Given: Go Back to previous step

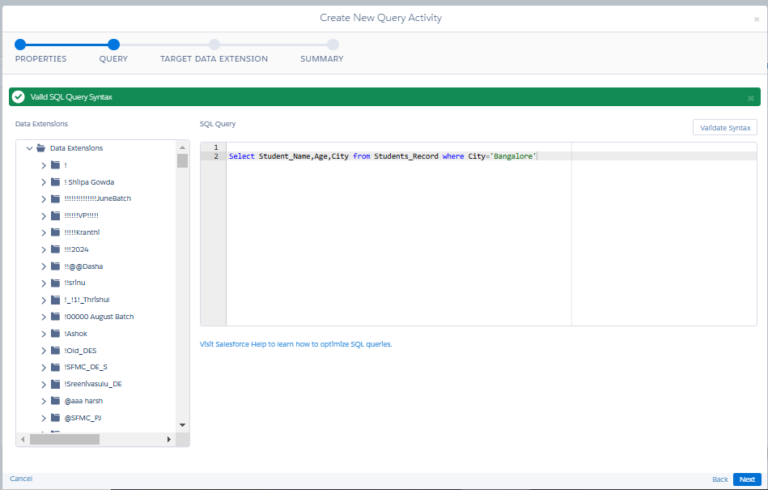Looking at the screenshot, I should pyautogui.click(x=720, y=479).
